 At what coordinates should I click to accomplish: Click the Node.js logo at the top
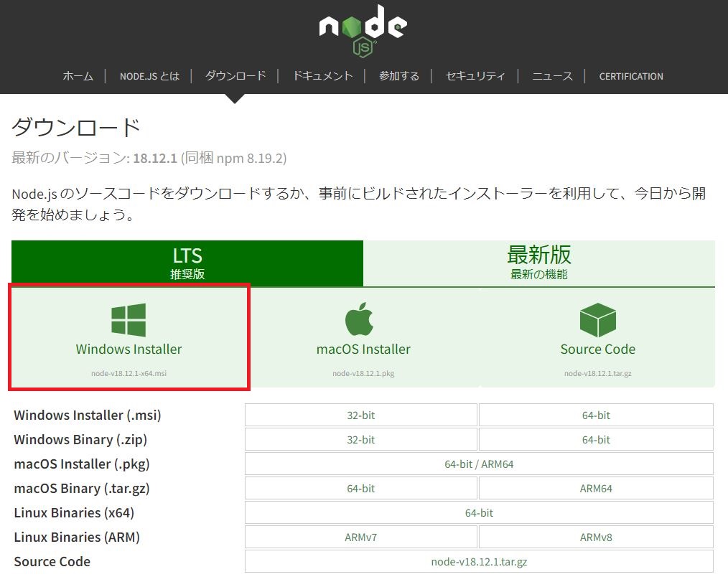click(x=363, y=29)
